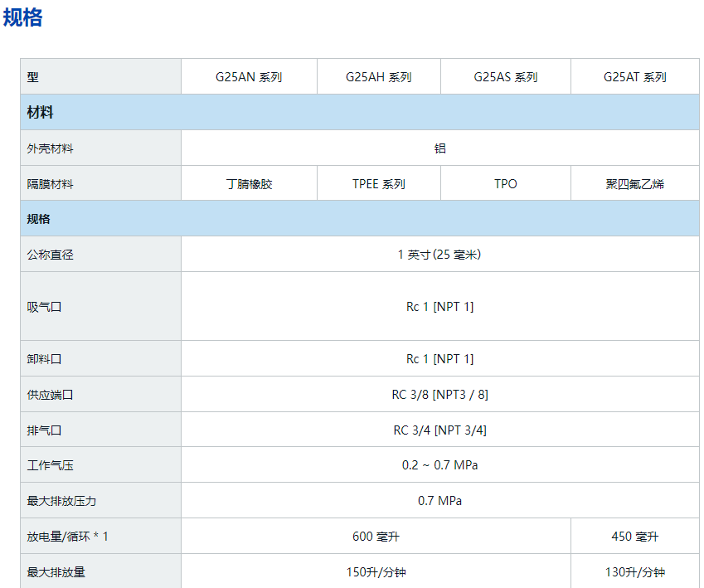Click the 铝 shell material value

click(439, 148)
